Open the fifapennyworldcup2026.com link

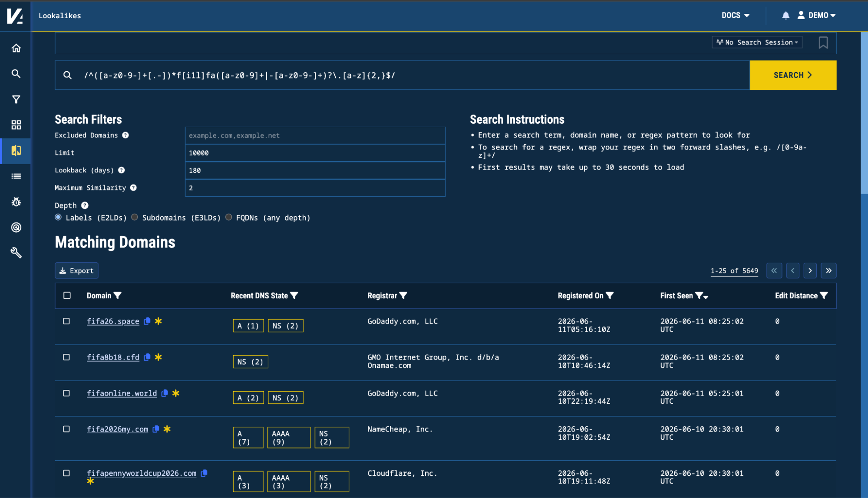(142, 473)
